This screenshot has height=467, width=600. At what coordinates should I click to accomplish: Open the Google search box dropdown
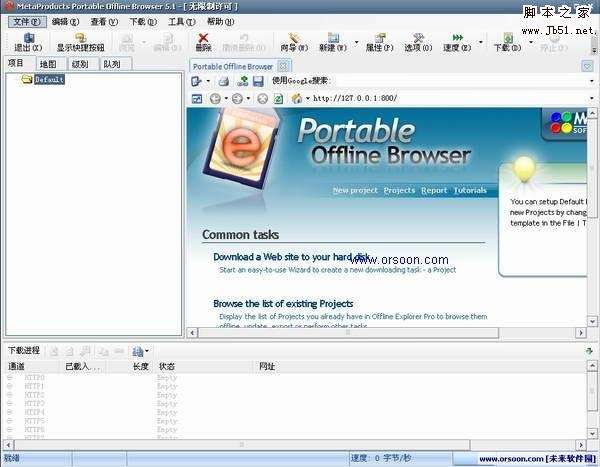592,81
